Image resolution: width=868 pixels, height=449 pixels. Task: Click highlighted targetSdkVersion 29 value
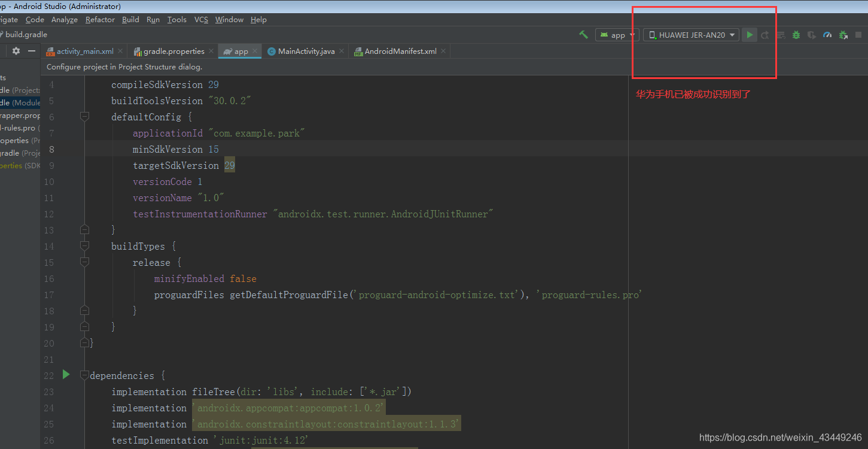pyautogui.click(x=230, y=166)
